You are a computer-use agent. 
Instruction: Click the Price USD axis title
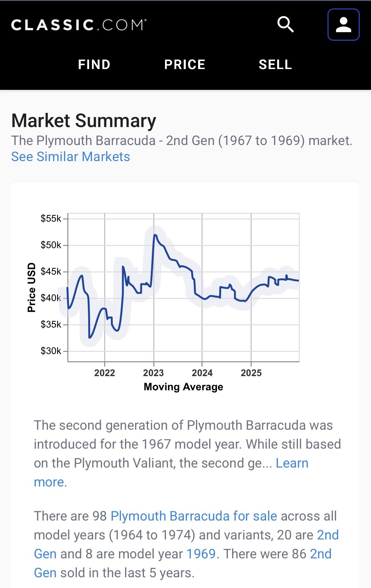31,287
